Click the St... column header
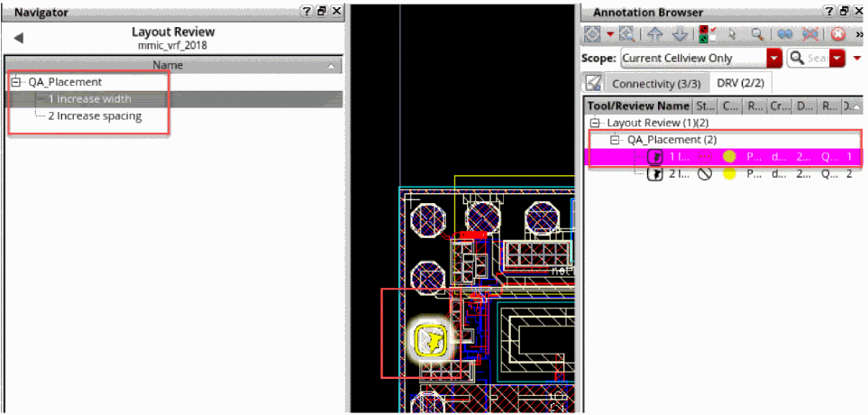868x415 pixels. pyautogui.click(x=705, y=106)
